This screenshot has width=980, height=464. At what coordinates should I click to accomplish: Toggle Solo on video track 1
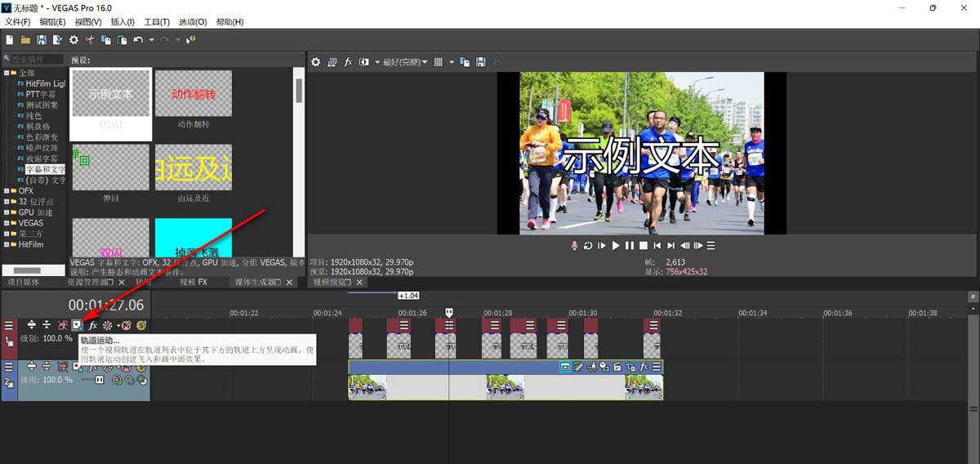tap(141, 325)
